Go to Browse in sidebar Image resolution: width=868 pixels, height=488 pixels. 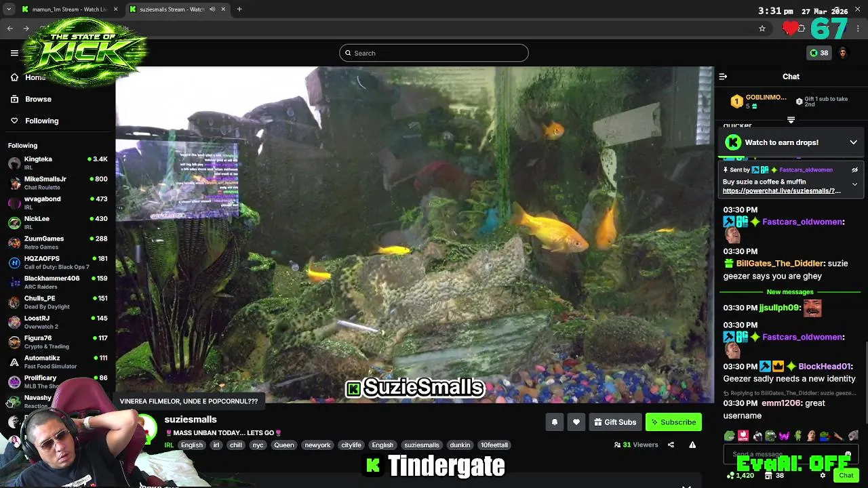[38, 99]
